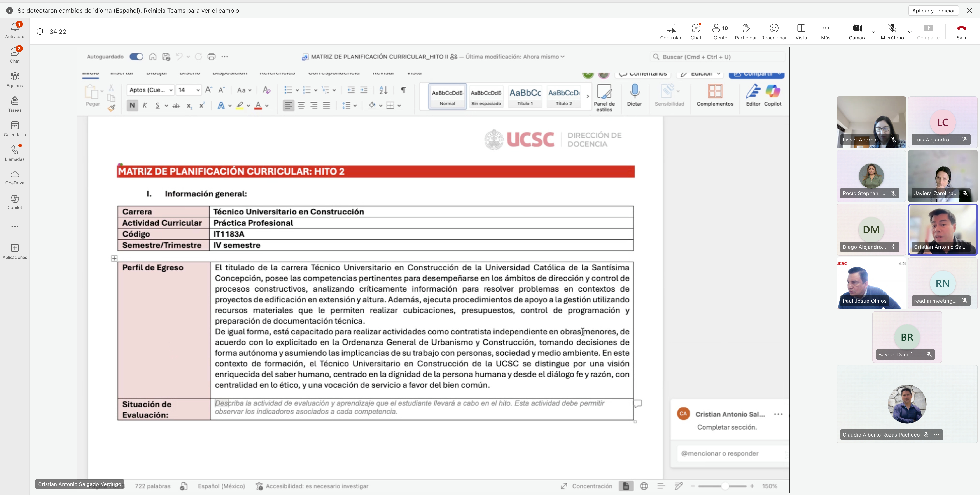
Task: Click the Dictar microphone icon
Action: click(x=634, y=92)
